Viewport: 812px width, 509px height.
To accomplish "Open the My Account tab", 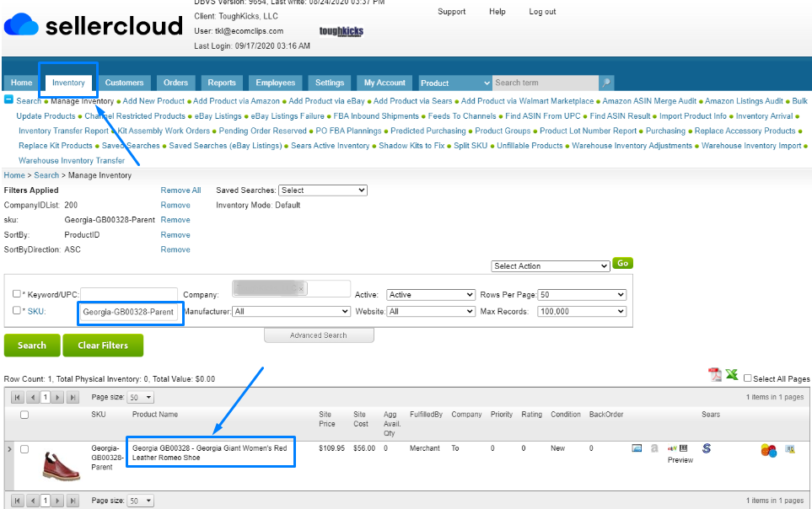I will tap(384, 83).
